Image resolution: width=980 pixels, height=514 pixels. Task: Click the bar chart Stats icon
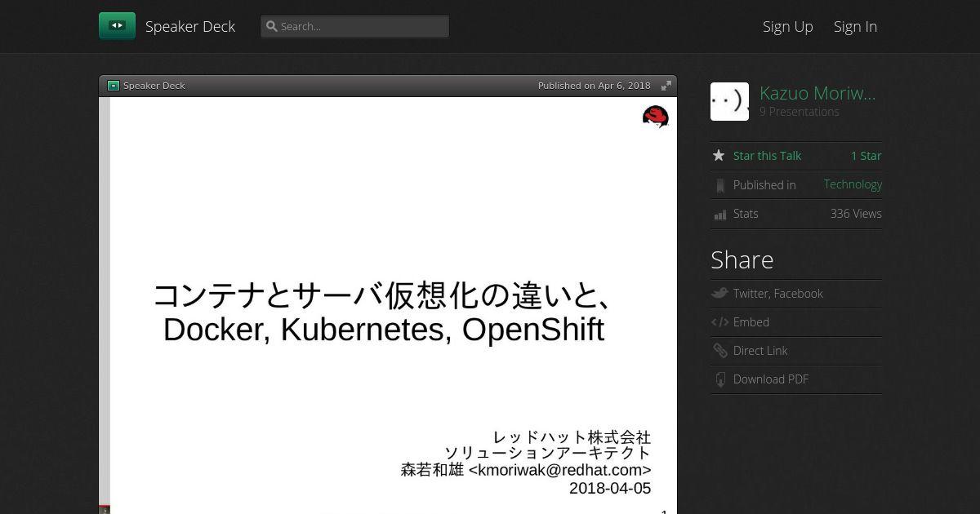tap(719, 215)
